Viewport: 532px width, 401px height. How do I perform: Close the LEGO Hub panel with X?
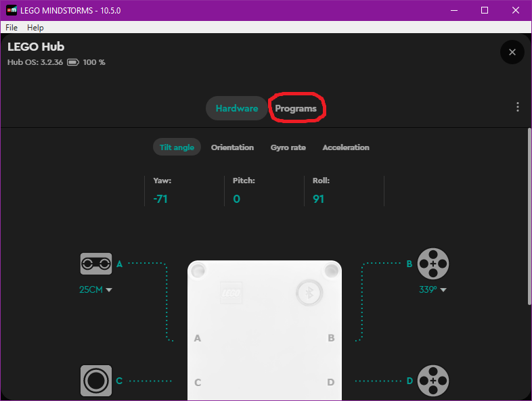[x=512, y=52]
